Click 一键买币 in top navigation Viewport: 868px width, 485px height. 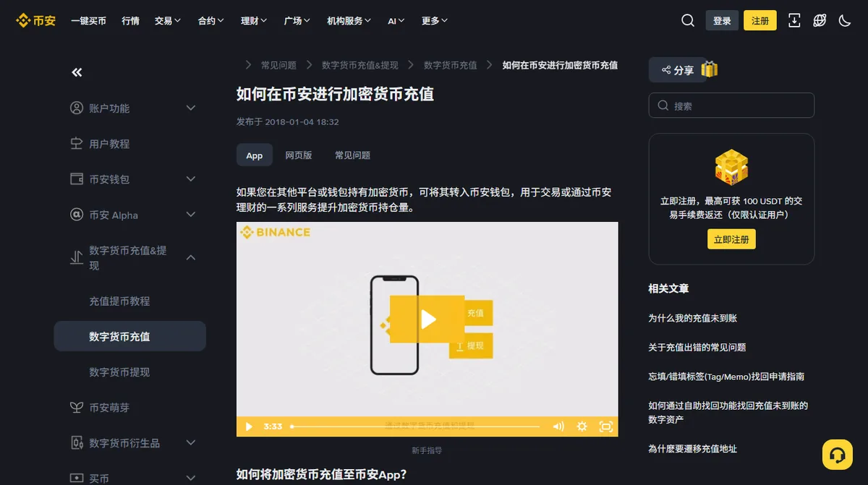[88, 21]
